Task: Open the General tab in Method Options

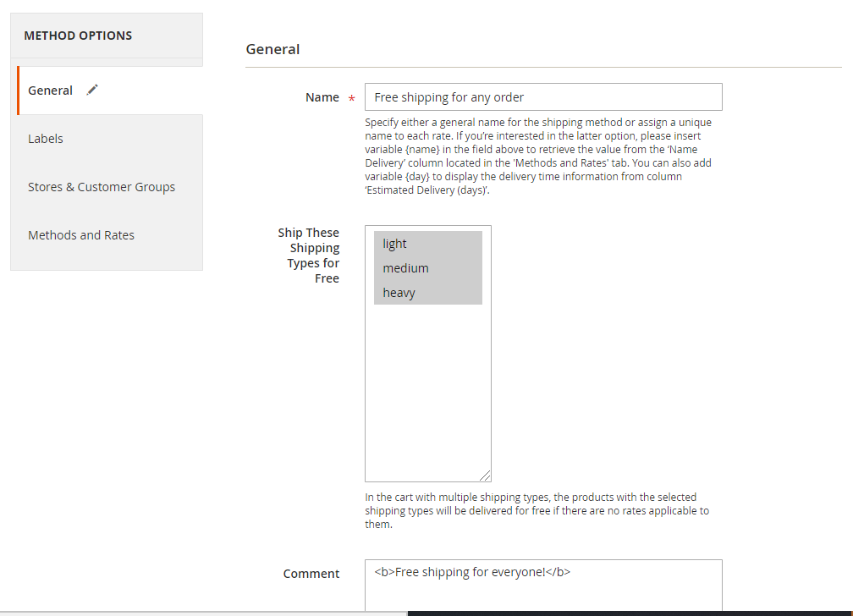Action: click(x=110, y=91)
